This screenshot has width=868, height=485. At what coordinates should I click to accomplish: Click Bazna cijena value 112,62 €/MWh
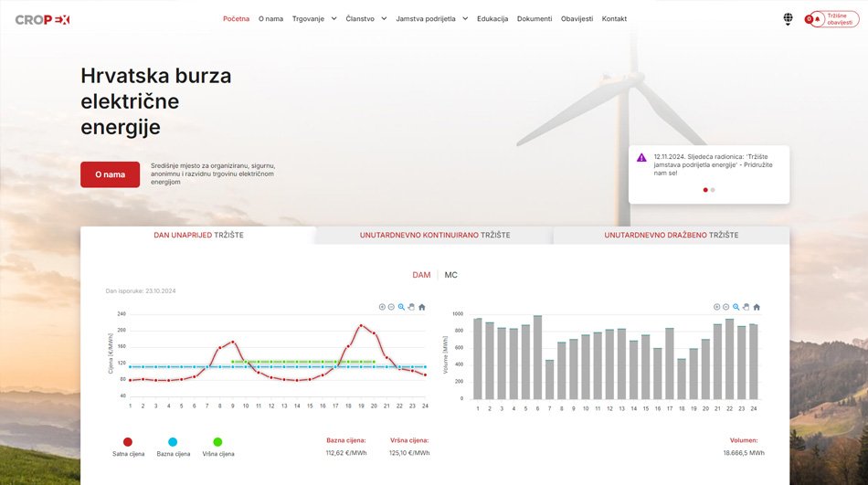coord(346,453)
